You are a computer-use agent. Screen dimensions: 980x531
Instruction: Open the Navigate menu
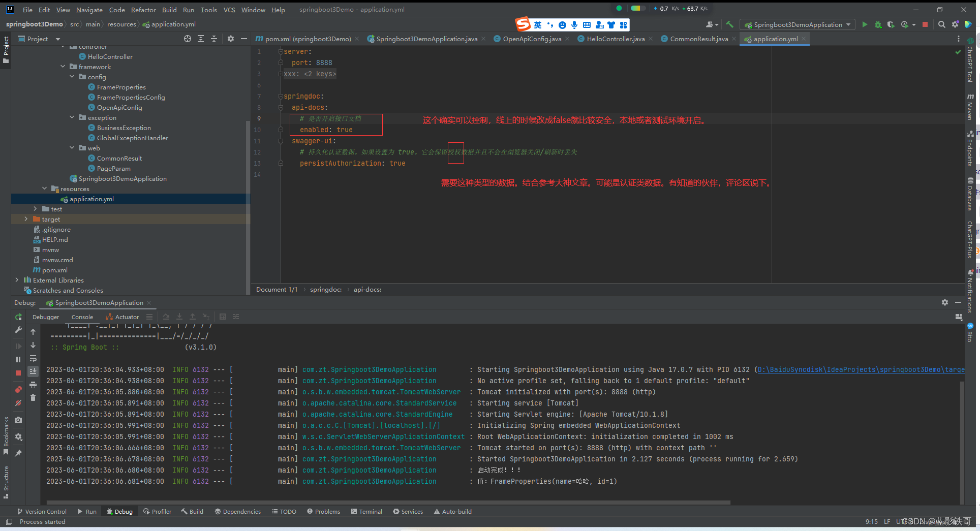coord(89,10)
